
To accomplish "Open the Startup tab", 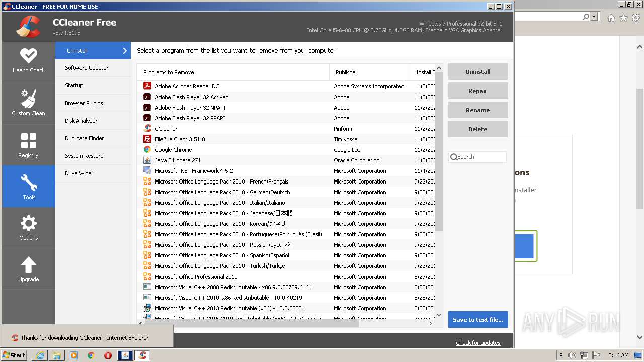I will (x=93, y=85).
